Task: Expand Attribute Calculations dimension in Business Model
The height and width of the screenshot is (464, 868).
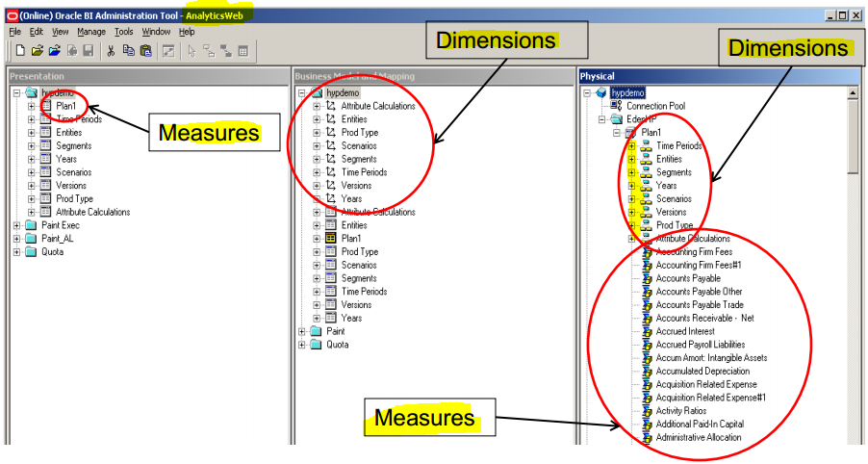Action: coord(317,106)
